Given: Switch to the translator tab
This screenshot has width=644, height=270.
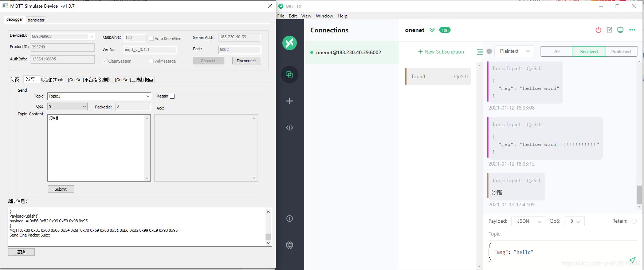Looking at the screenshot, I should (x=36, y=20).
